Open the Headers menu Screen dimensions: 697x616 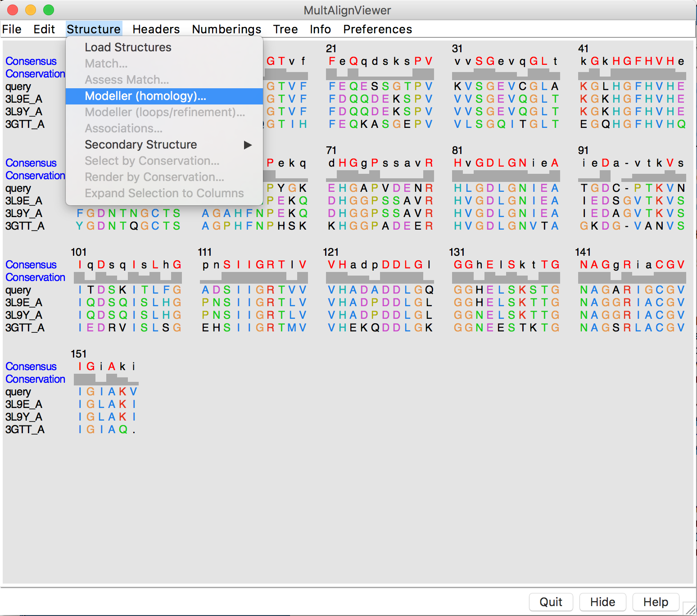pos(156,29)
